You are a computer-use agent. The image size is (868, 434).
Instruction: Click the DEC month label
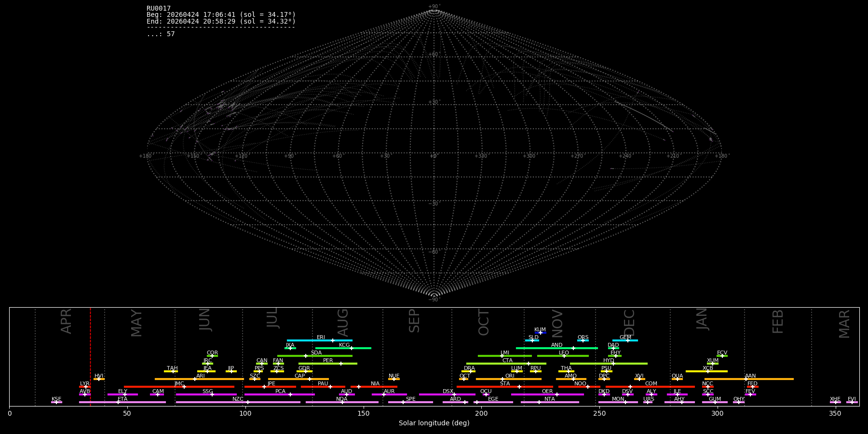click(x=629, y=322)
